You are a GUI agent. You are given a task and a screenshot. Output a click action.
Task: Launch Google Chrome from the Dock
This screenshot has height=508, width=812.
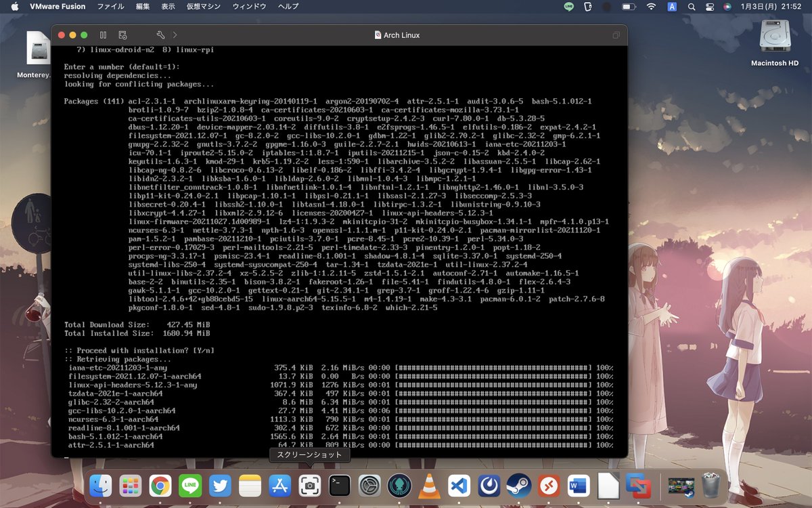pos(160,485)
